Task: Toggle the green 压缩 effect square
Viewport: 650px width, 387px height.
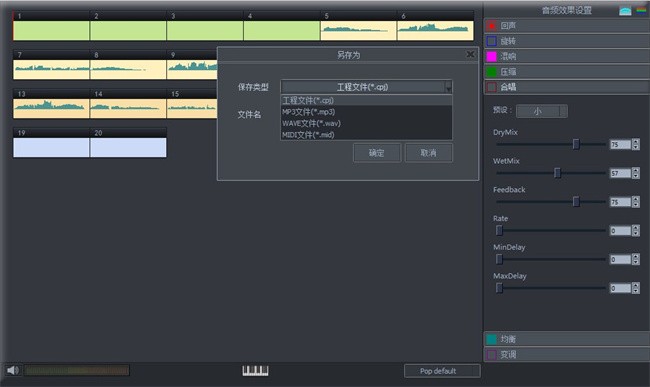Action: click(x=492, y=72)
